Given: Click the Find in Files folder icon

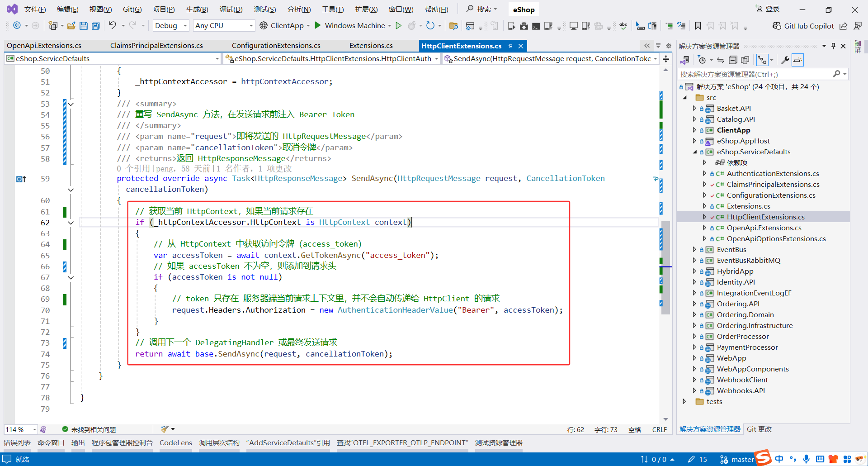Looking at the screenshot, I should pos(454,26).
